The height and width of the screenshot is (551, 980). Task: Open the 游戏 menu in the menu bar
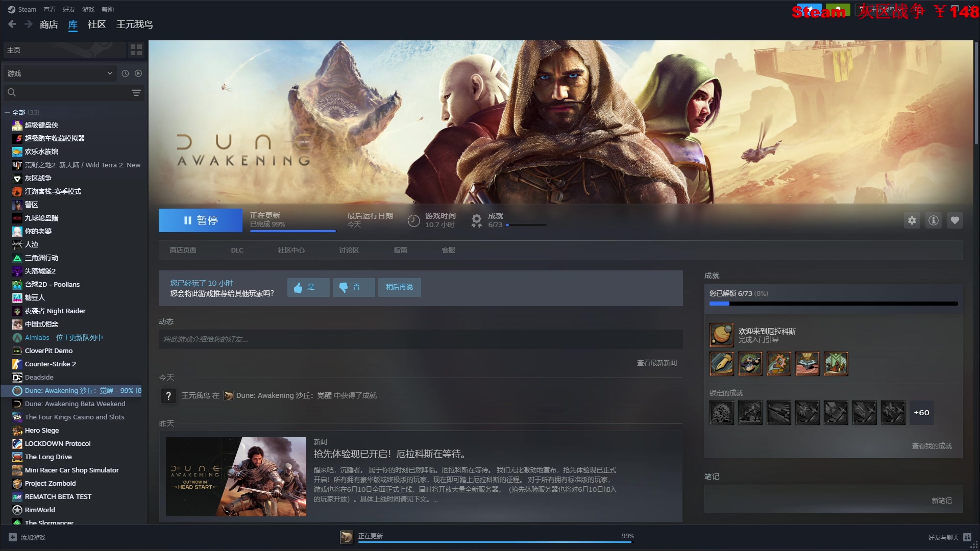88,9
